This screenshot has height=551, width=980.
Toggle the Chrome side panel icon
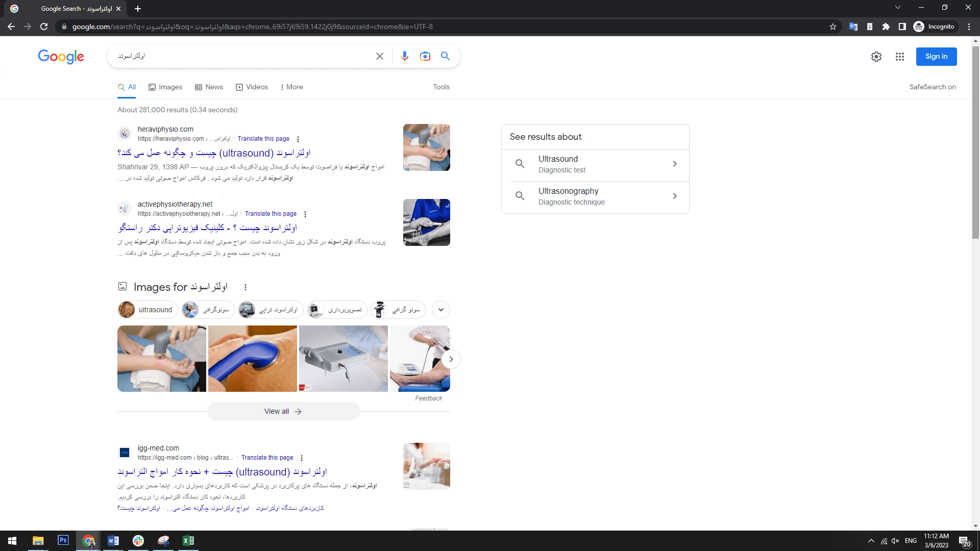coord(902,27)
